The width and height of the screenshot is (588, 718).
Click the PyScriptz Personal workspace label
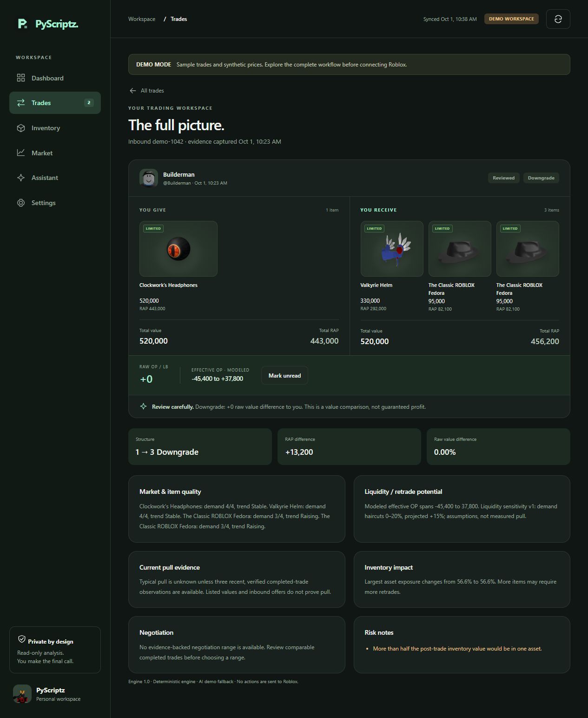click(x=58, y=699)
